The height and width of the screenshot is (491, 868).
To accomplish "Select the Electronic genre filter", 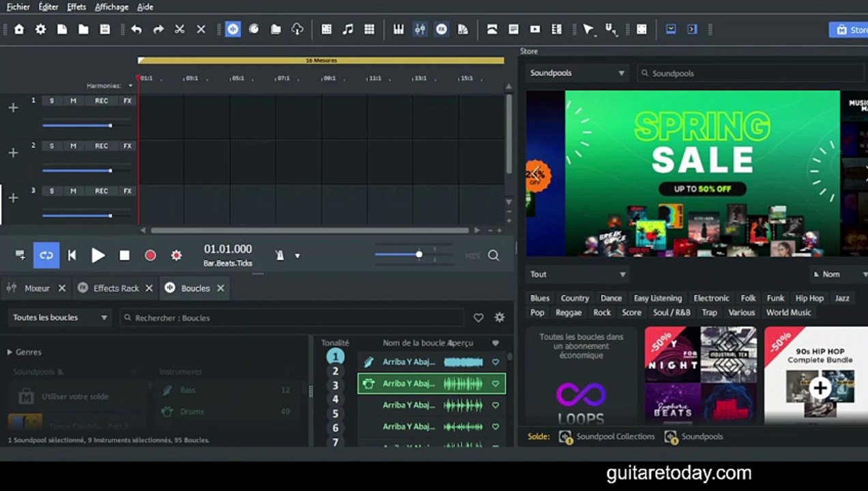I will (x=711, y=298).
